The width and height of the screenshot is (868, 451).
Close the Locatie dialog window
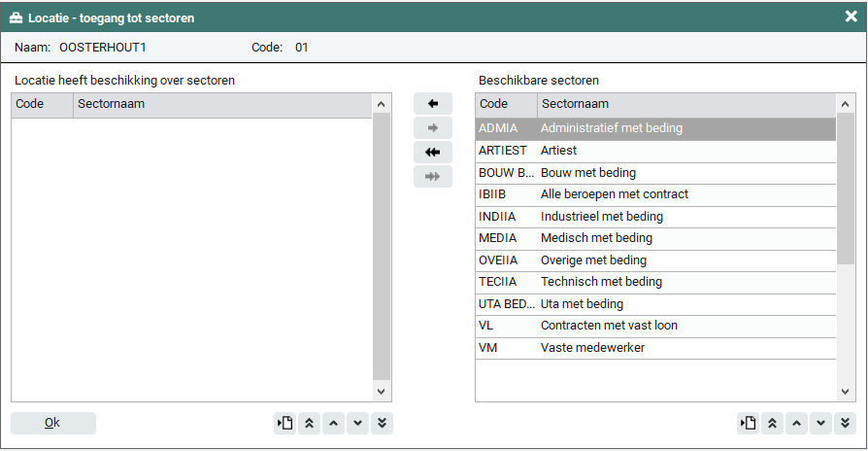(851, 17)
